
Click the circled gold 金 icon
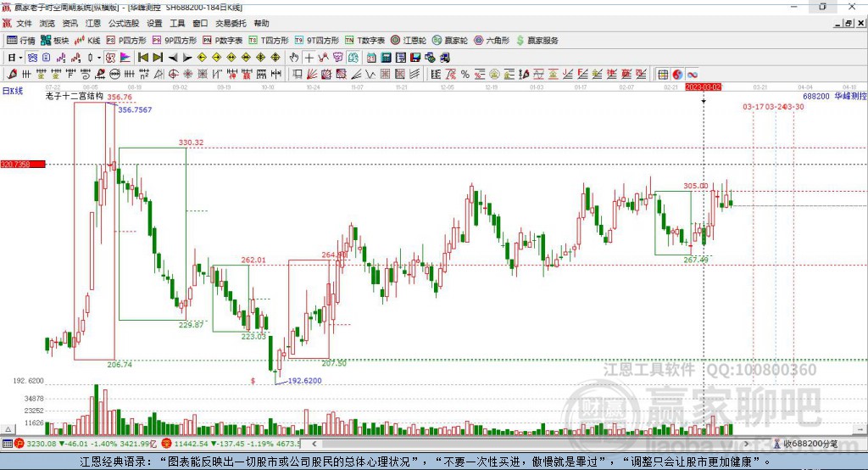click(x=493, y=75)
